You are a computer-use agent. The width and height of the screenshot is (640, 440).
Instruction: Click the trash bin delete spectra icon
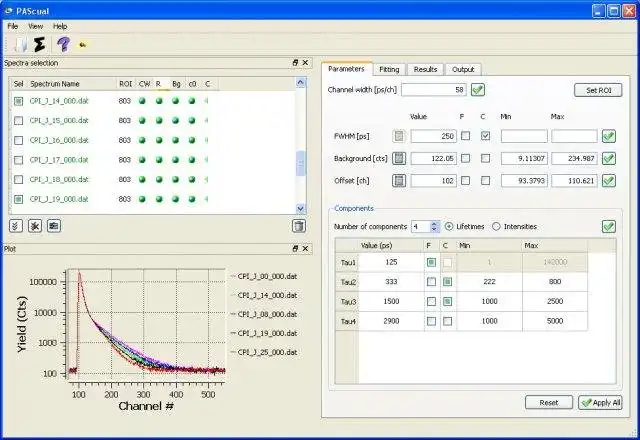click(299, 226)
